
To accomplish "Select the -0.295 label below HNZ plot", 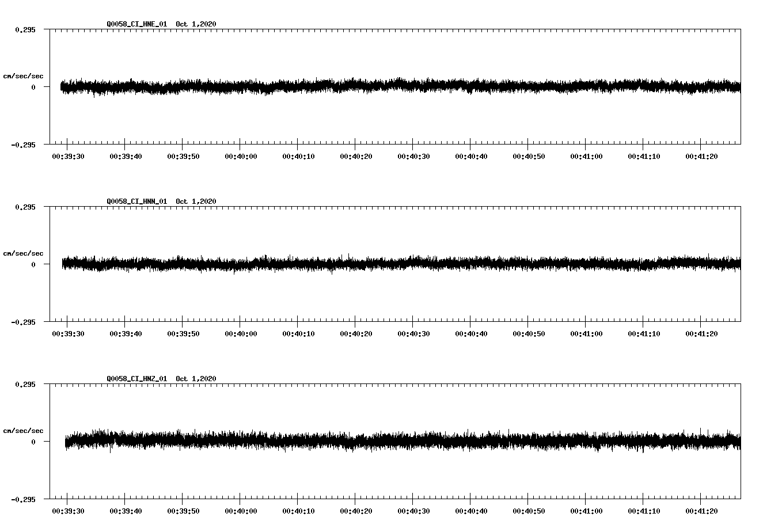I will (22, 500).
